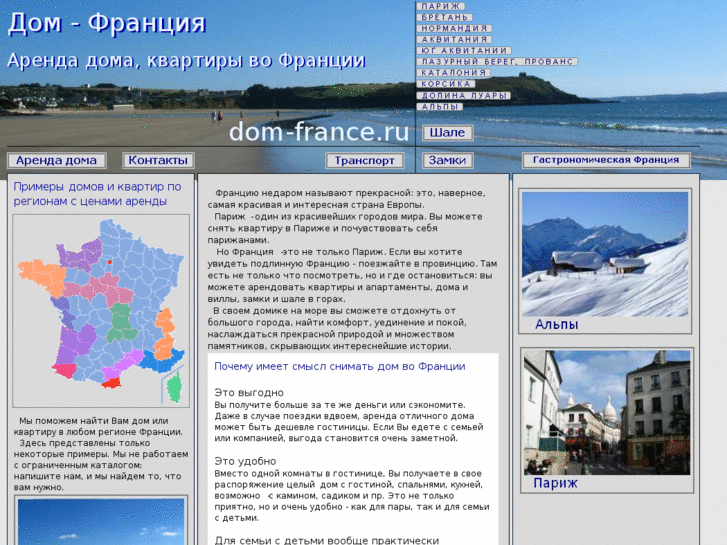Open the БРЕТАНЬ region link
727x545 pixels.
(x=444, y=17)
